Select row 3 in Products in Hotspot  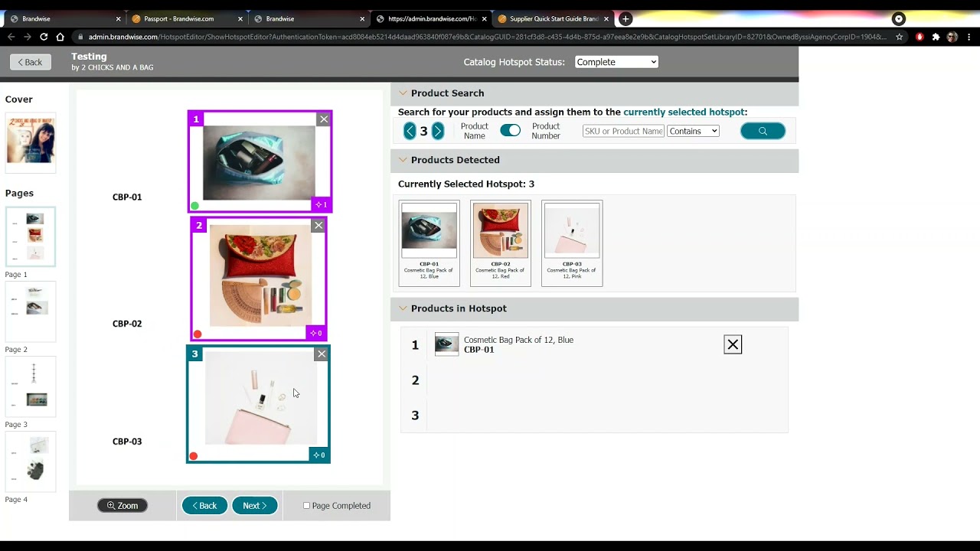coord(594,416)
